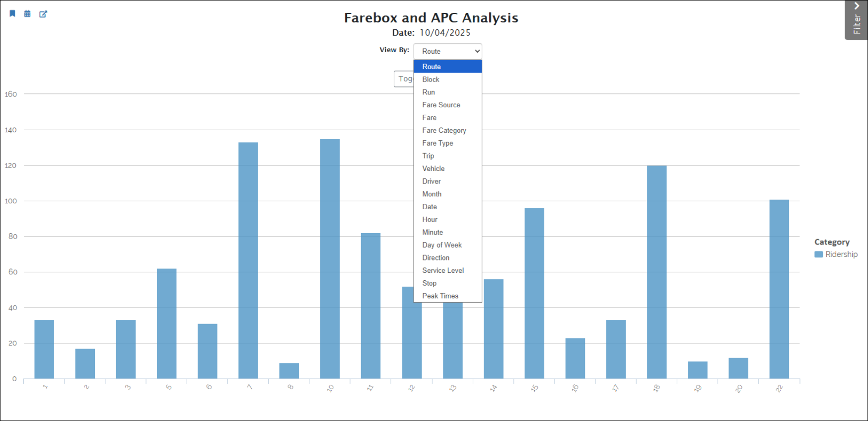Click the route 7 ridership bar
Viewport: 868px width, 421px height.
click(248, 260)
